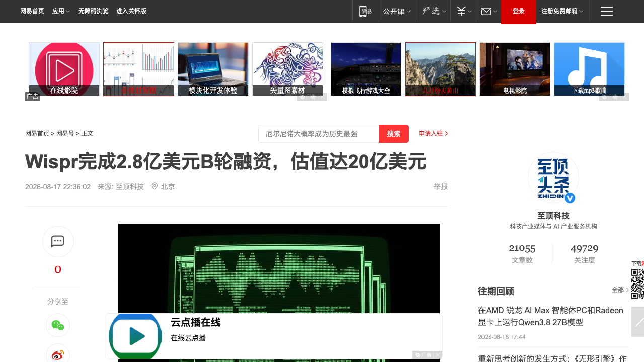Viewport: 644px width, 362px height.
Task: Click the 2026-08-18 17:44 article date
Action: click(x=502, y=337)
